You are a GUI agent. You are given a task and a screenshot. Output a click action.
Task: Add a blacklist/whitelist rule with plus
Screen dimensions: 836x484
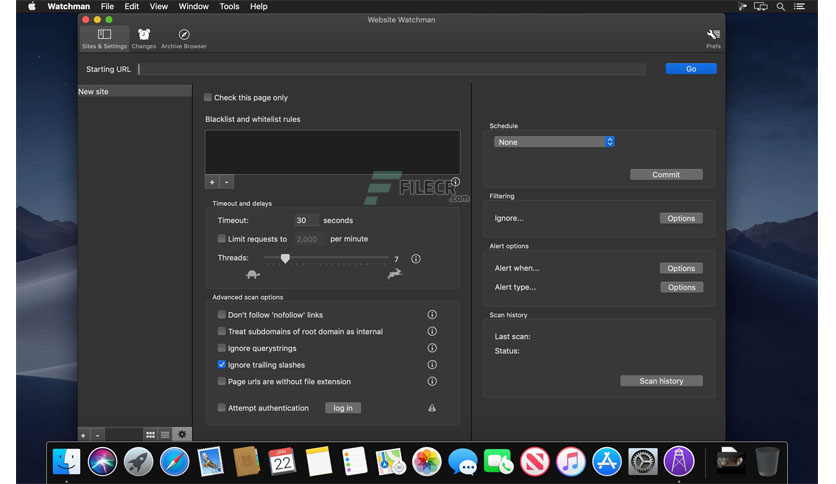tap(212, 182)
